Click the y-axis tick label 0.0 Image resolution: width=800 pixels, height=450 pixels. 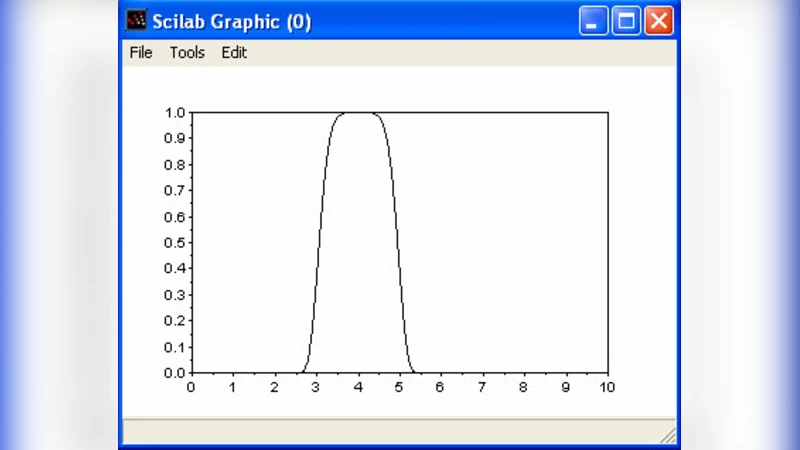click(x=175, y=373)
